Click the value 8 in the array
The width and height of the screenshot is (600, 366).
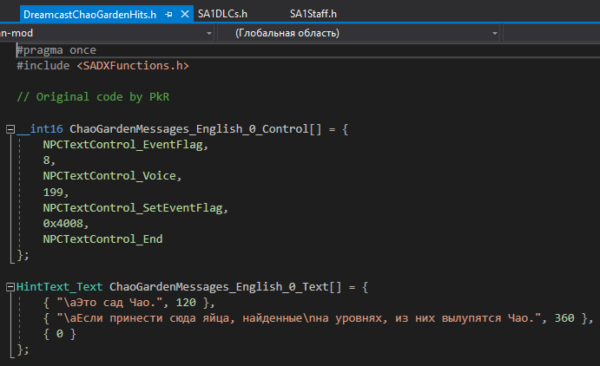pyautogui.click(x=47, y=160)
